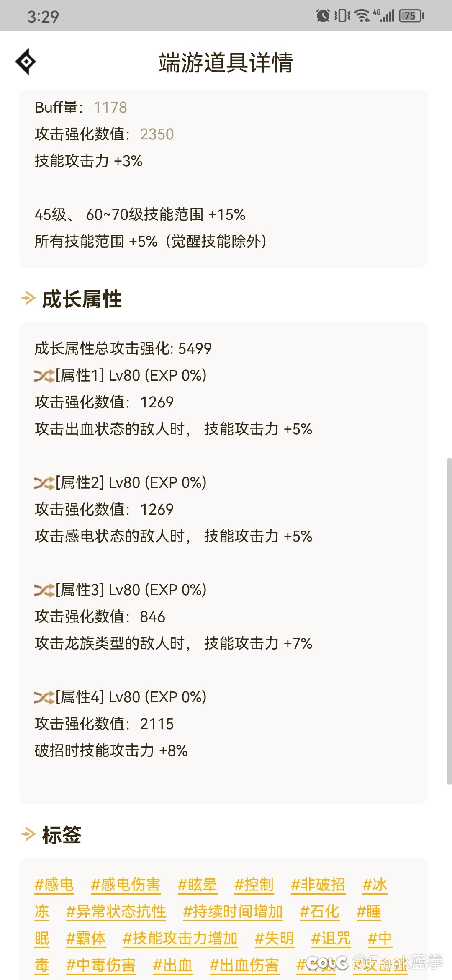This screenshot has height=980, width=452.
Task: Tap arrow icon next to 成长属性
Action: pos(28,299)
